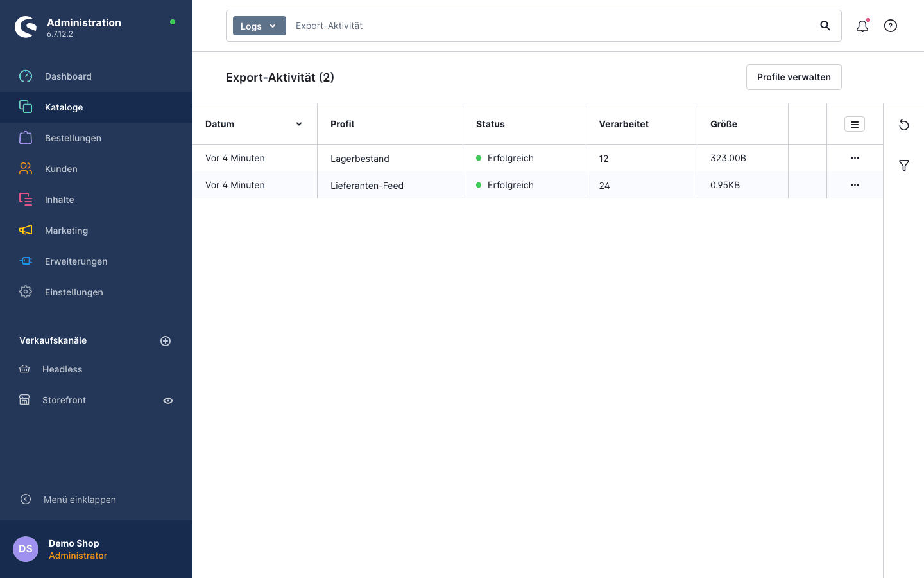The height and width of the screenshot is (578, 924).
Task: Click the Dashboard gauge icon
Action: click(26, 76)
